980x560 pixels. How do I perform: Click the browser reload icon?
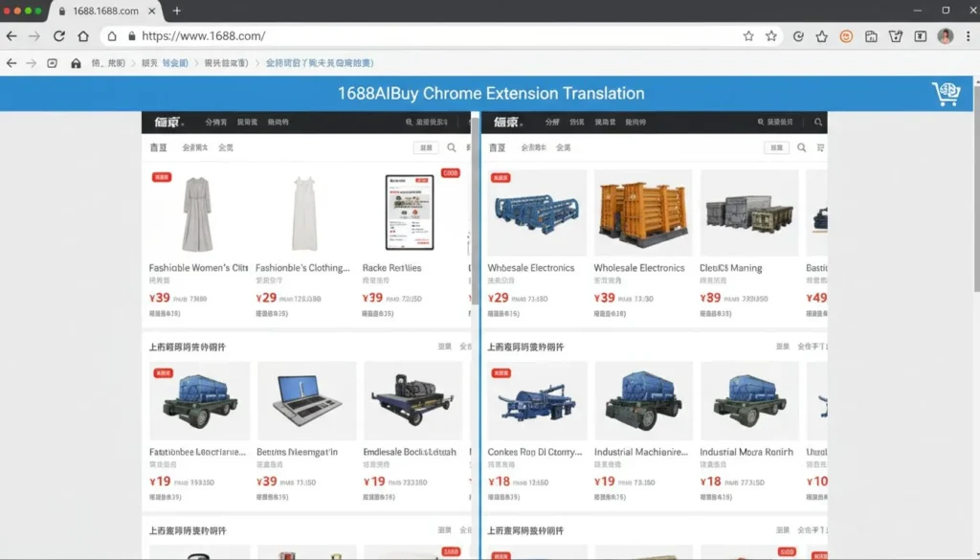click(x=59, y=36)
